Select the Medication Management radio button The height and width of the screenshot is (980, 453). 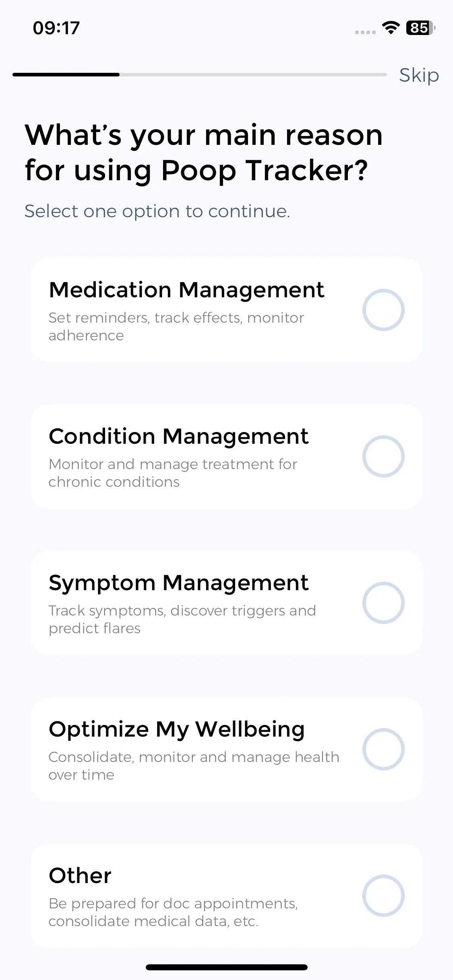pyautogui.click(x=383, y=310)
